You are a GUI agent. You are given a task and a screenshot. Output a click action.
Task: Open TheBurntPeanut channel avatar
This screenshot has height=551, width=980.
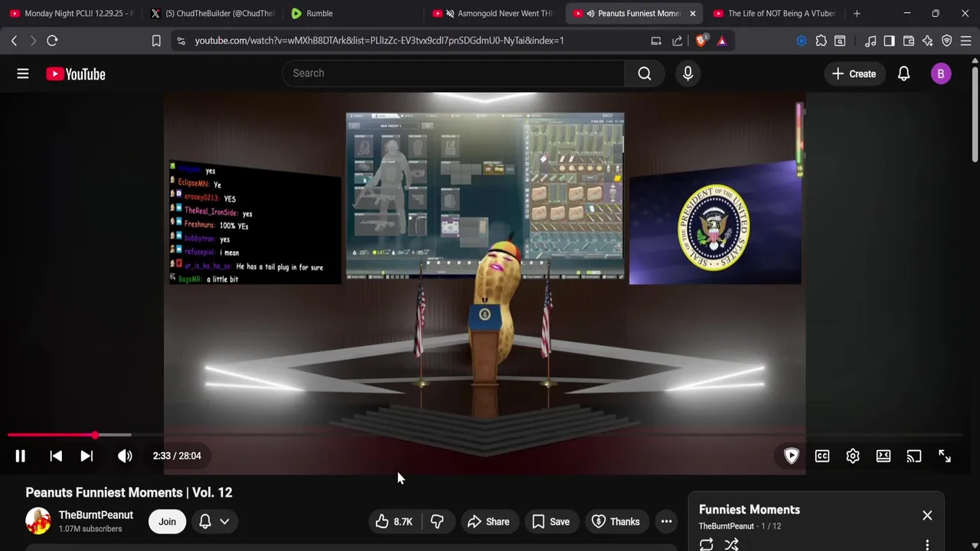point(38,521)
